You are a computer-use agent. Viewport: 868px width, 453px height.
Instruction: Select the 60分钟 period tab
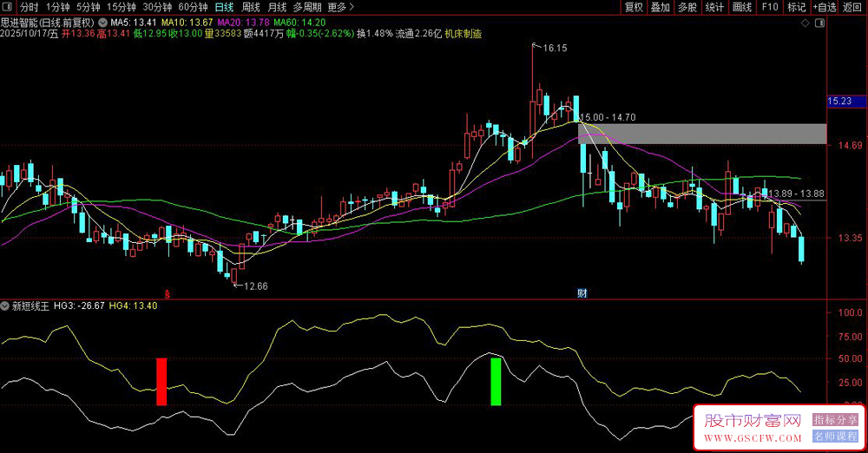click(x=193, y=7)
